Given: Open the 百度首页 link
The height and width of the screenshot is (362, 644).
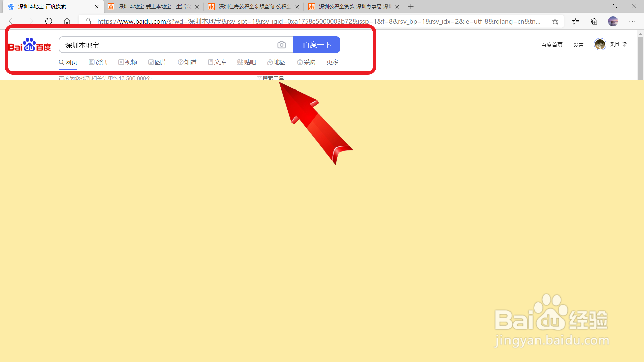Looking at the screenshot, I should click(552, 45).
